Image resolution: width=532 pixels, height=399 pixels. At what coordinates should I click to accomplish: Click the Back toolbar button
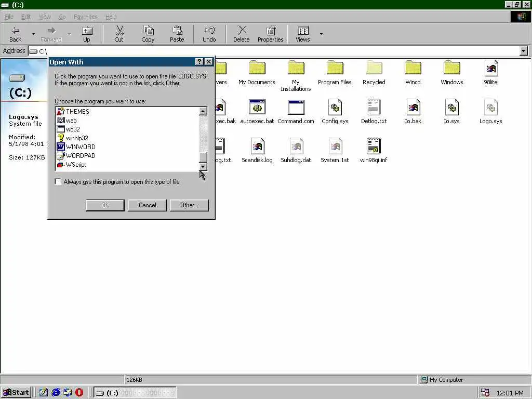pyautogui.click(x=15, y=34)
